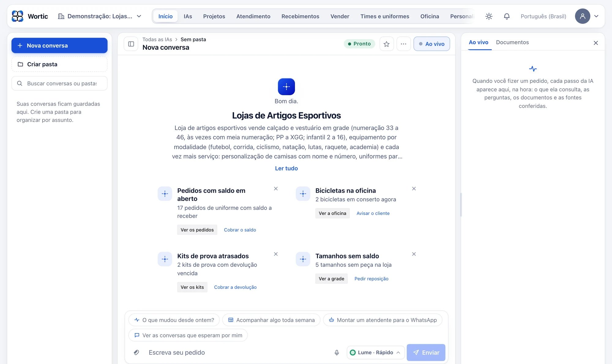Follow the Cobrar o saldo link
Viewport: 612px width, 364px height.
click(240, 230)
